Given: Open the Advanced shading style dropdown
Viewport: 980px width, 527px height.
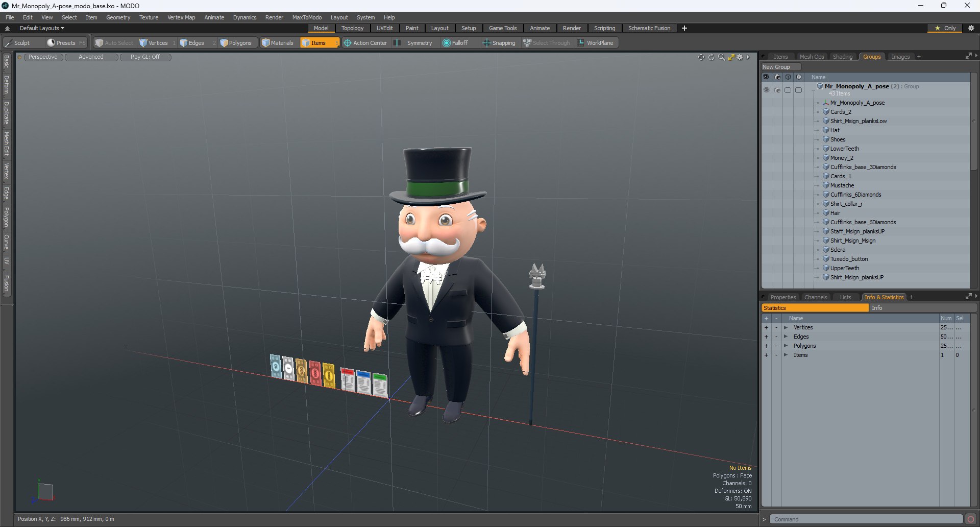Looking at the screenshot, I should tap(91, 57).
